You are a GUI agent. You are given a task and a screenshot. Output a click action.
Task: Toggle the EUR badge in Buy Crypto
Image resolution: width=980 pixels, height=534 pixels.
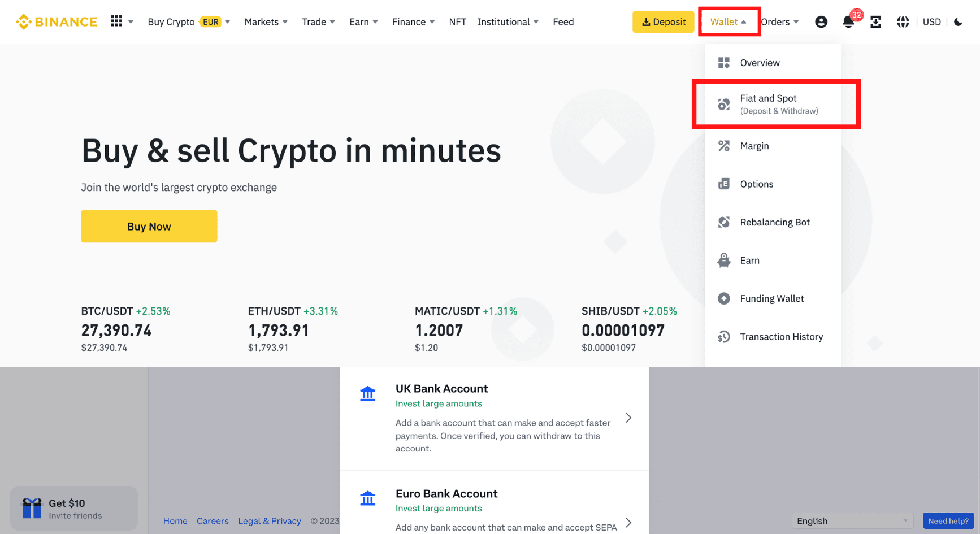tap(210, 21)
